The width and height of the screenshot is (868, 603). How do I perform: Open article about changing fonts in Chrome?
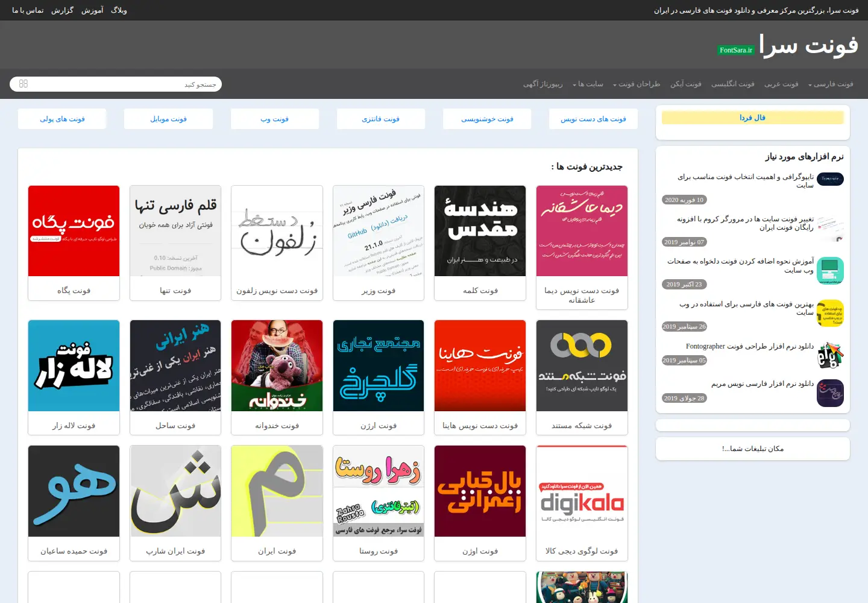(x=746, y=223)
